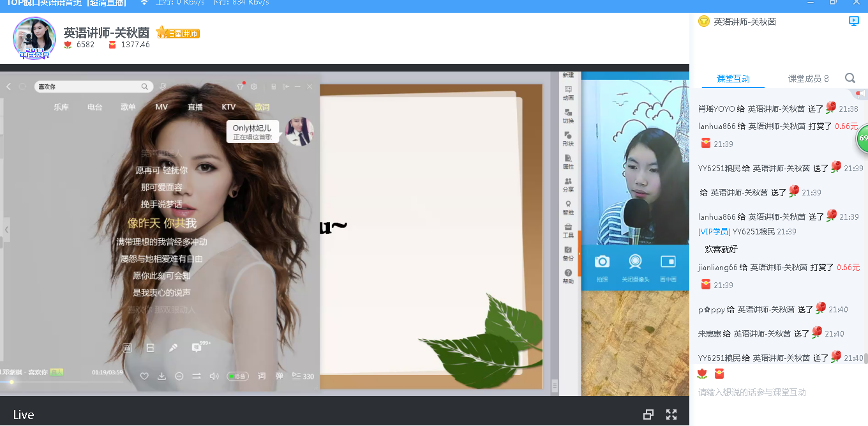Select the MV tab in music player
Image resolution: width=868 pixels, height=426 pixels.
coord(161,107)
